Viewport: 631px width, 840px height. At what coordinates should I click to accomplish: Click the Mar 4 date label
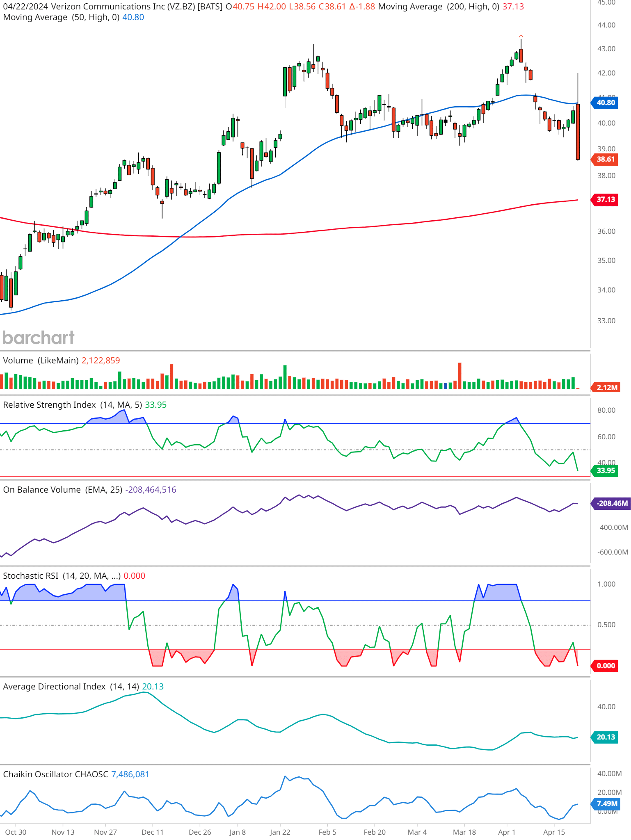[417, 832]
